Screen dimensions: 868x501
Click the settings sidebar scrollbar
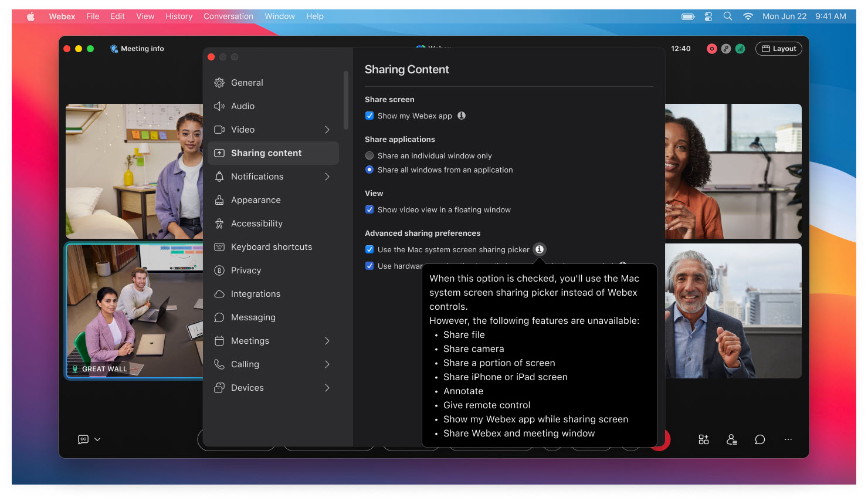(x=346, y=100)
